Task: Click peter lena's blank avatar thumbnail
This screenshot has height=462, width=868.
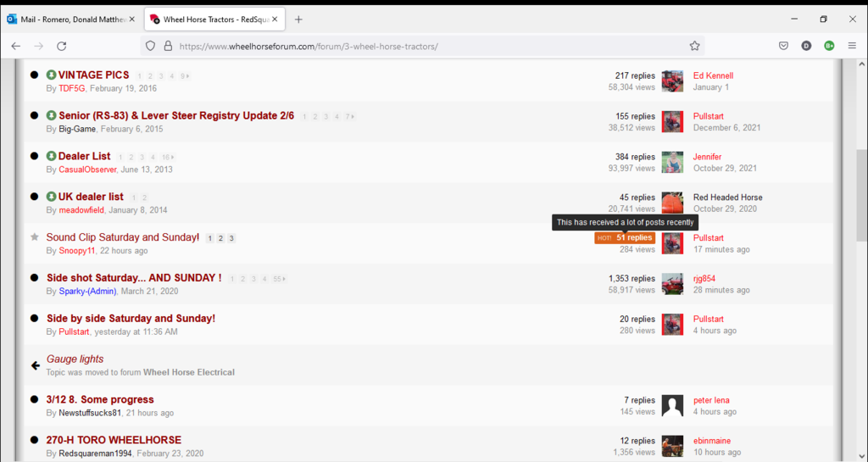Action: pos(672,405)
